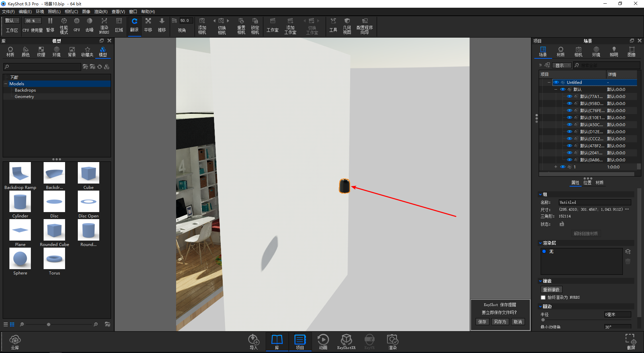
Task: Click the 名称 Untitled name field
Action: (x=595, y=202)
